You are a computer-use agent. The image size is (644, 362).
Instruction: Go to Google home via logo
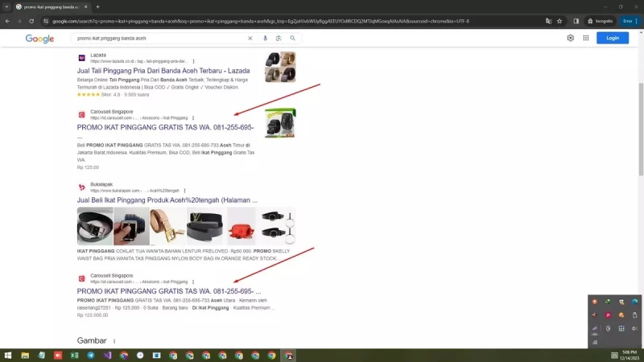[39, 38]
